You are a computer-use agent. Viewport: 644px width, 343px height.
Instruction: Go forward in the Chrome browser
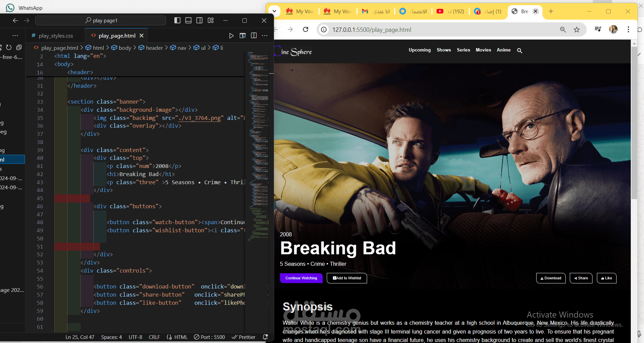click(x=290, y=29)
